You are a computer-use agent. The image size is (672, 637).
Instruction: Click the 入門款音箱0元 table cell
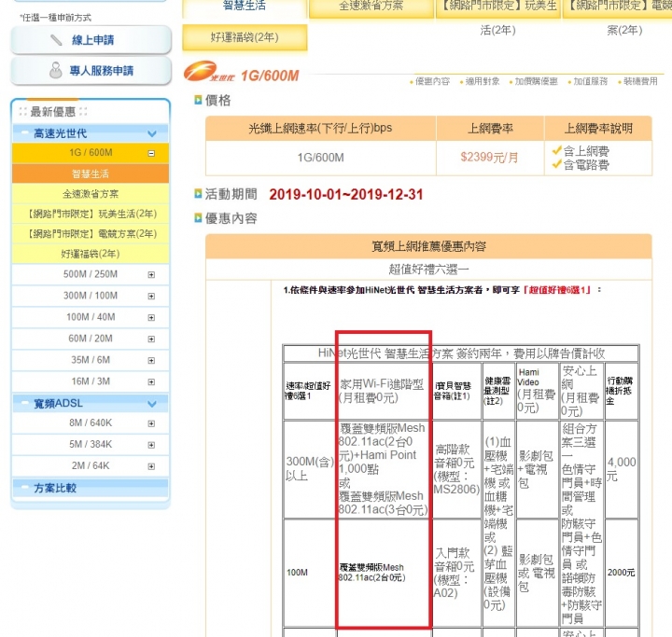tap(456, 573)
